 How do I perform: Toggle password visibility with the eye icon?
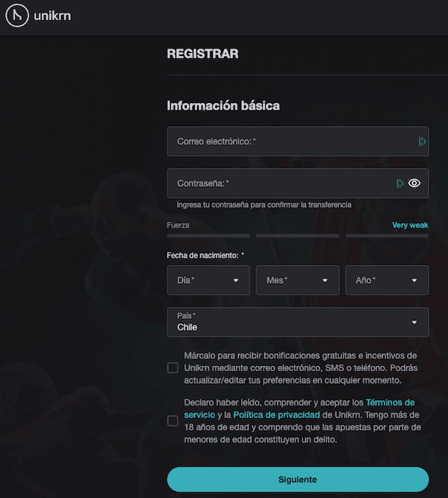click(x=414, y=183)
